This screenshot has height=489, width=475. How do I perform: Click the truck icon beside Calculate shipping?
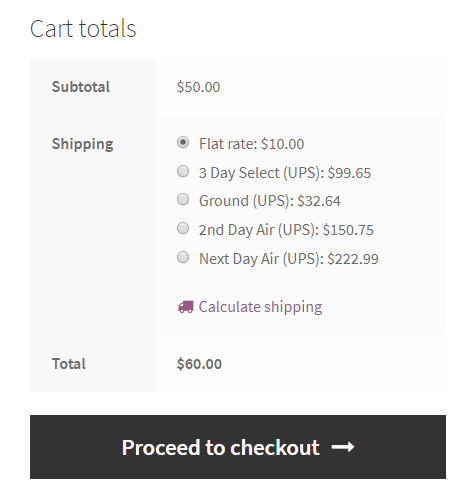pos(186,307)
